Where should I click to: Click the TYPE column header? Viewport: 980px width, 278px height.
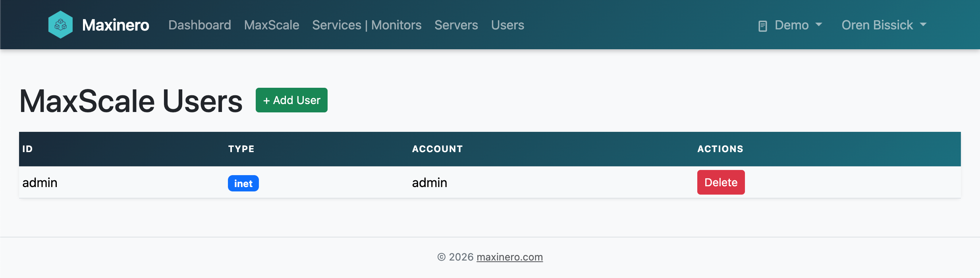[241, 149]
